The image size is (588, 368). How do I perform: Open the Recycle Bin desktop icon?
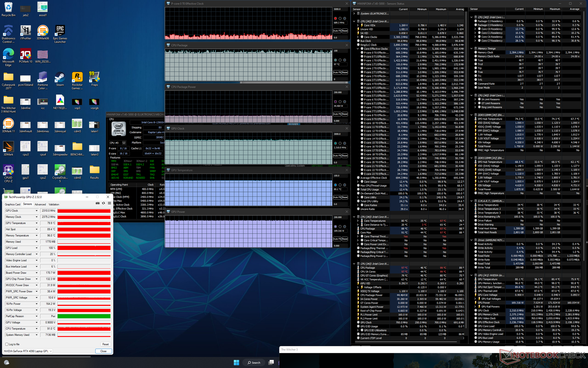[x=9, y=9]
